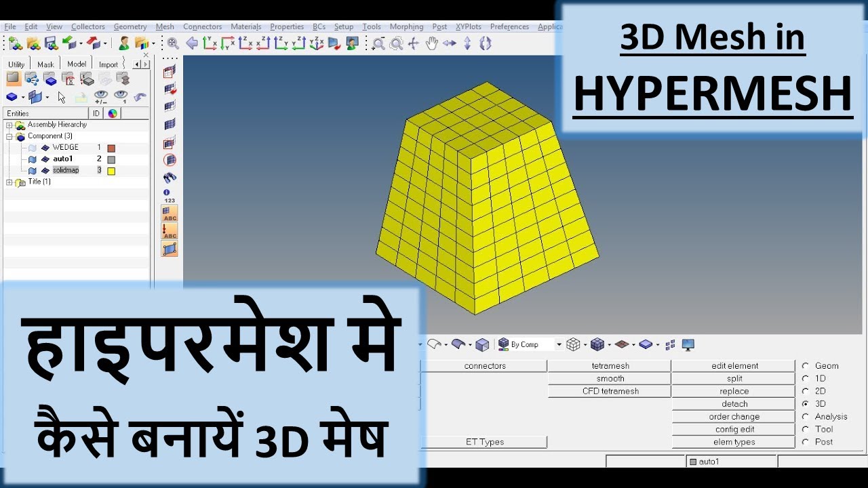Click the ET Types button

[x=484, y=442]
